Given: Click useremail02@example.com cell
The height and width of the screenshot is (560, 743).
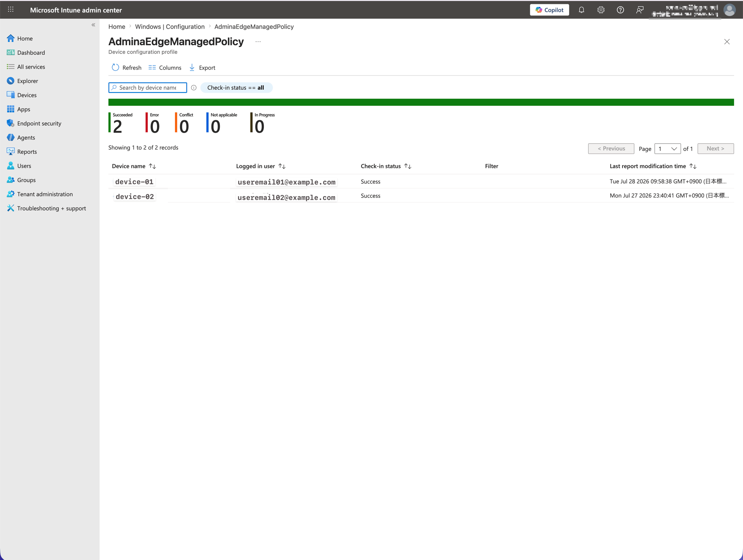Looking at the screenshot, I should [x=286, y=198].
